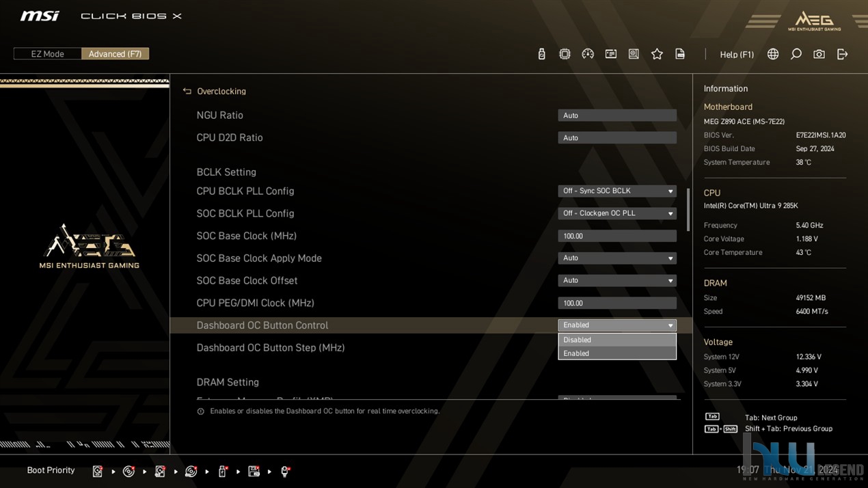Select the USB key boot priority icon
Screen dimensions: 868x488
click(222, 471)
